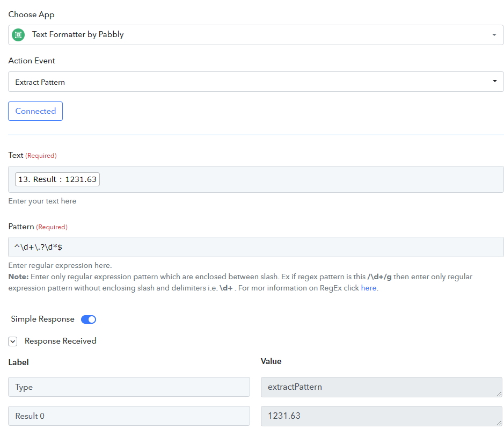Toggle the Simple Response switch
504x429 pixels.
coord(89,319)
